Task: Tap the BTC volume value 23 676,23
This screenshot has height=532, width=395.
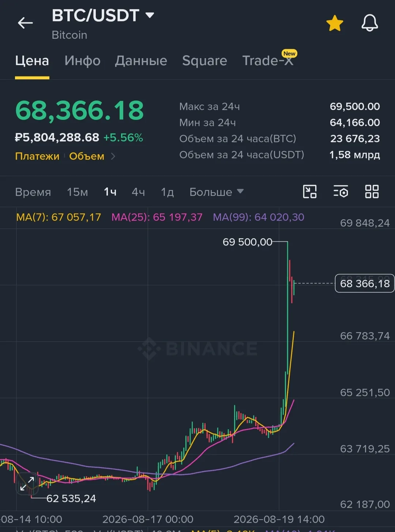Action: point(355,139)
